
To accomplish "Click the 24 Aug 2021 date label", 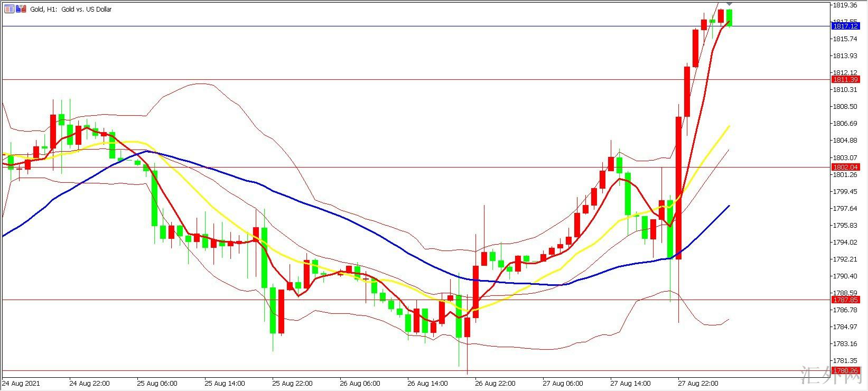I will [21, 383].
